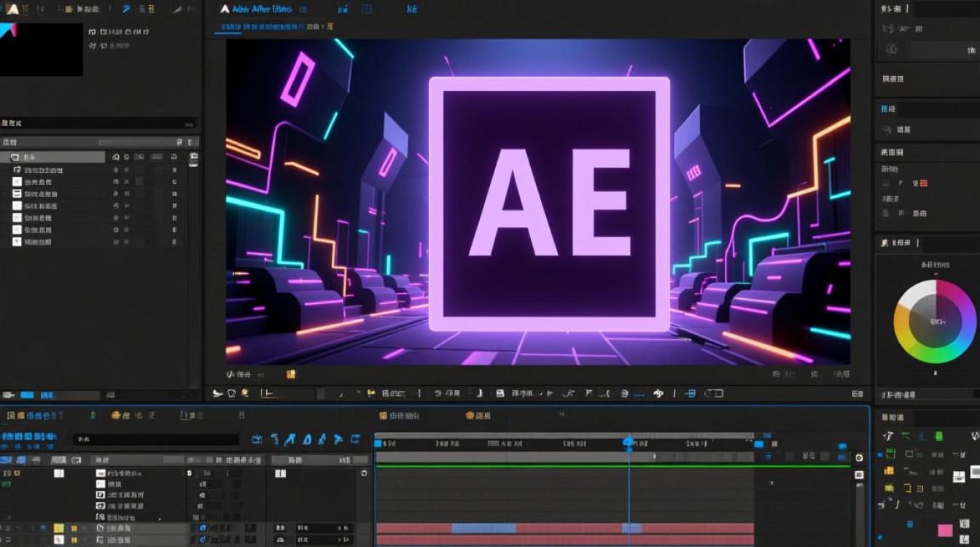Screen dimensions: 980x547
Task: Click the Adobe logo icon in the top-left corner
Action: coord(12,9)
